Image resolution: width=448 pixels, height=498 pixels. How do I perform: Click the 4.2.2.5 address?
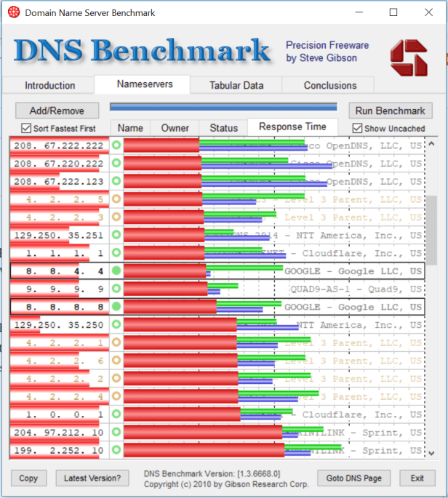click(65, 199)
